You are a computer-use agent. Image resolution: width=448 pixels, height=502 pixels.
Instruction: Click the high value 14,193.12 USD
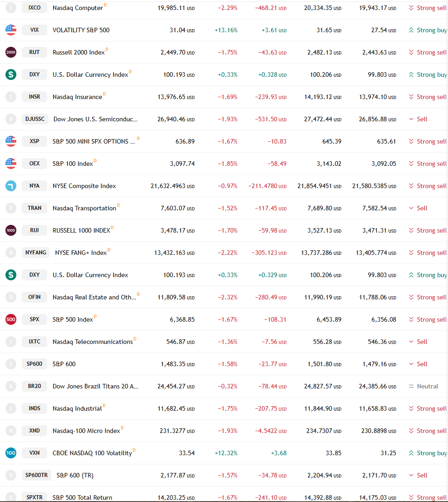pyautogui.click(x=323, y=97)
